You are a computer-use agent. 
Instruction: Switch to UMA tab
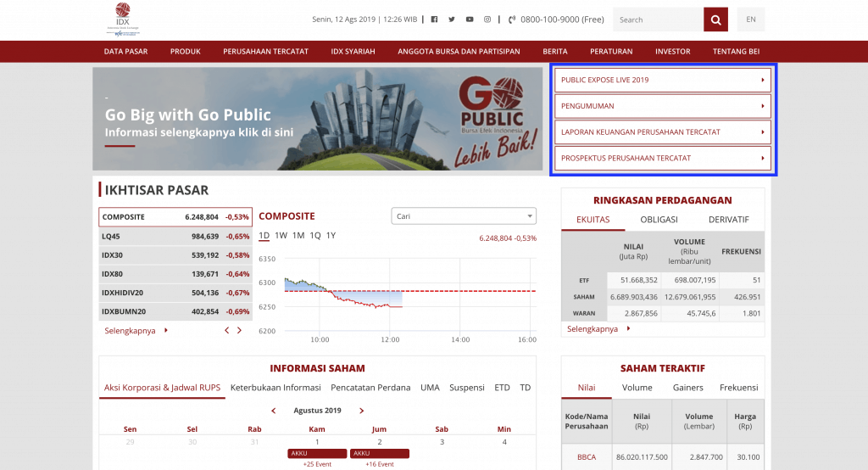click(x=430, y=388)
